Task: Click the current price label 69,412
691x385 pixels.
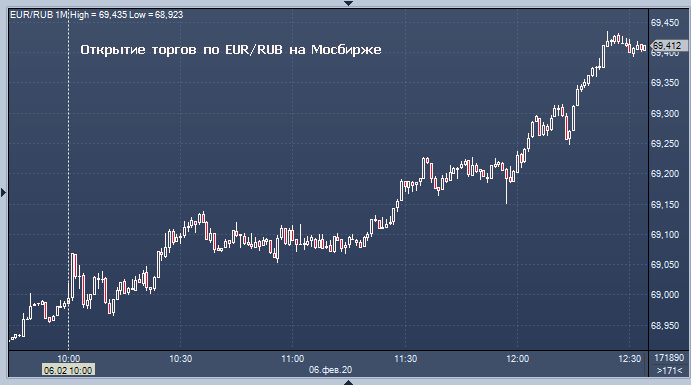Action: point(667,45)
